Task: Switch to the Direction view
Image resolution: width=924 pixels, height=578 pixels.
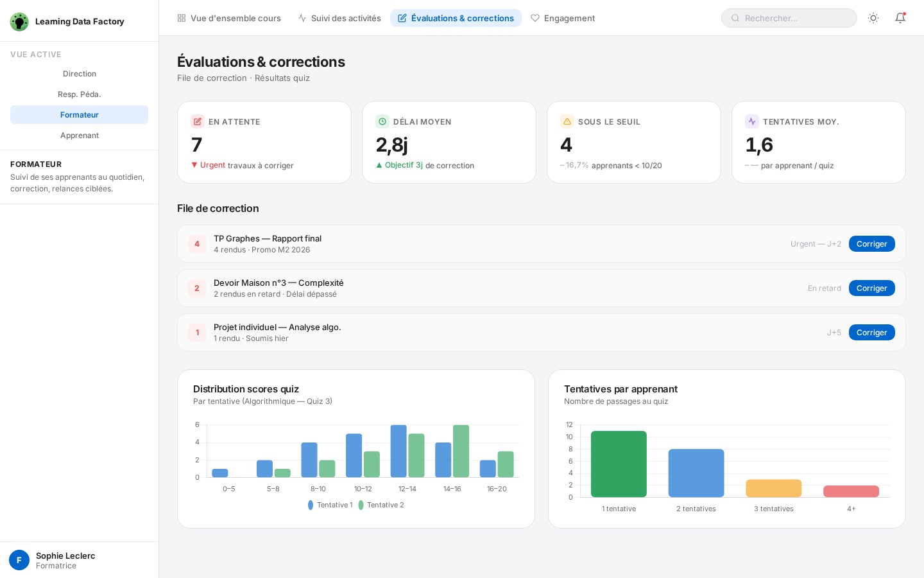Action: pyautogui.click(x=80, y=74)
